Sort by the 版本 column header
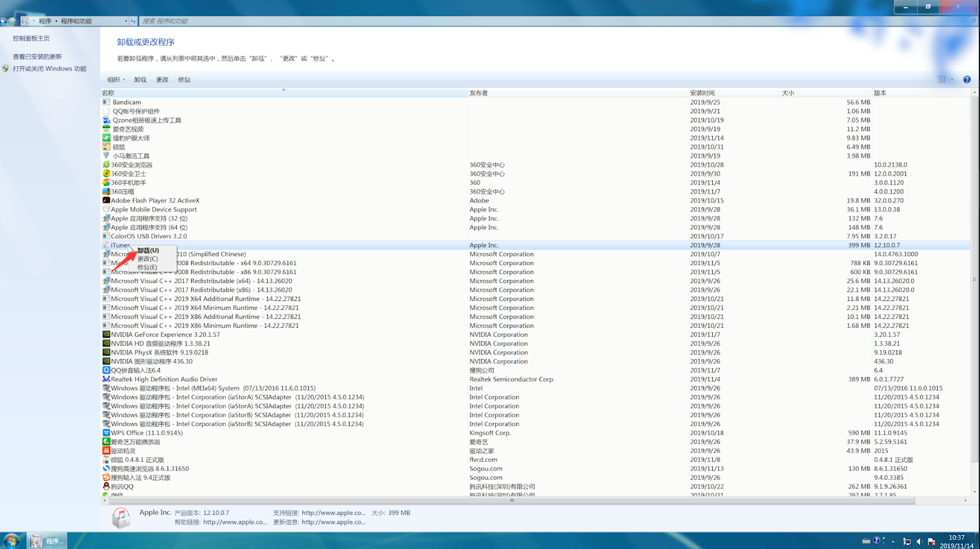This screenshot has width=980, height=549. click(x=921, y=93)
